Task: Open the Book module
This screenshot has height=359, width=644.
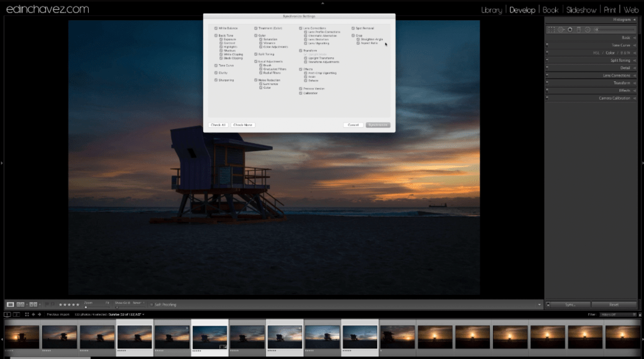Action: (x=550, y=10)
